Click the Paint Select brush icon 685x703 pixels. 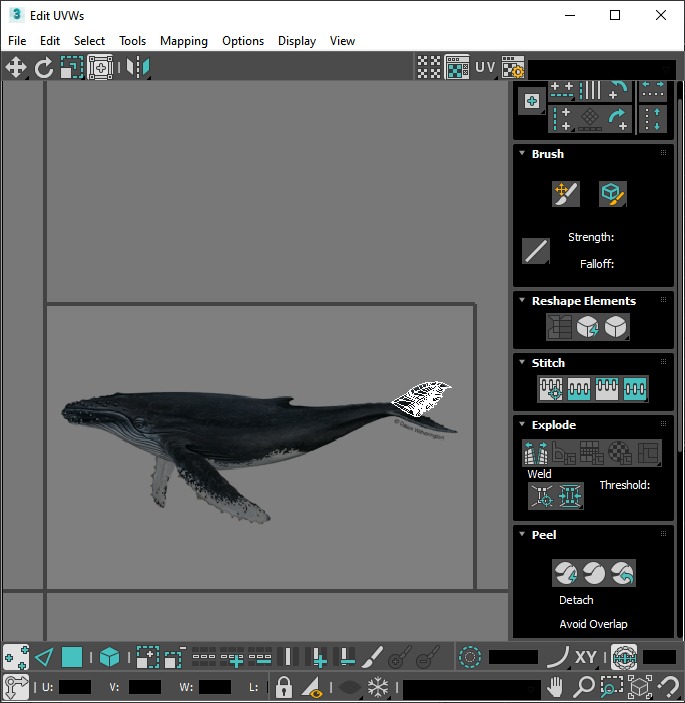[372, 658]
